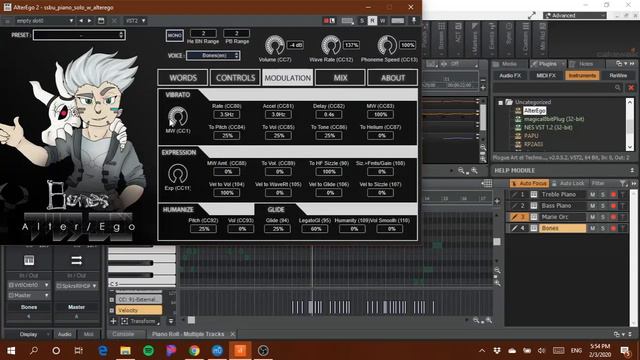Click the instrument icon of Bass Piano track
This screenshot has height=360, width=640.
coord(533,206)
